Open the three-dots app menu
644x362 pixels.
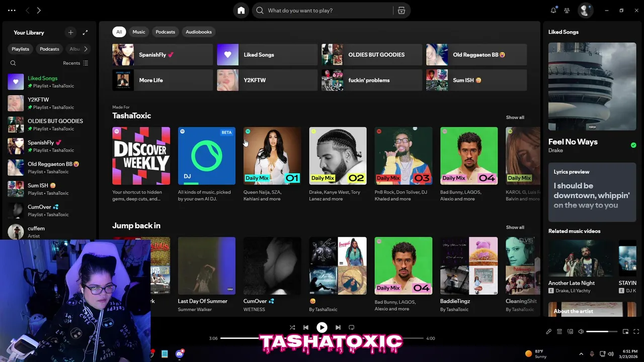[x=12, y=10]
